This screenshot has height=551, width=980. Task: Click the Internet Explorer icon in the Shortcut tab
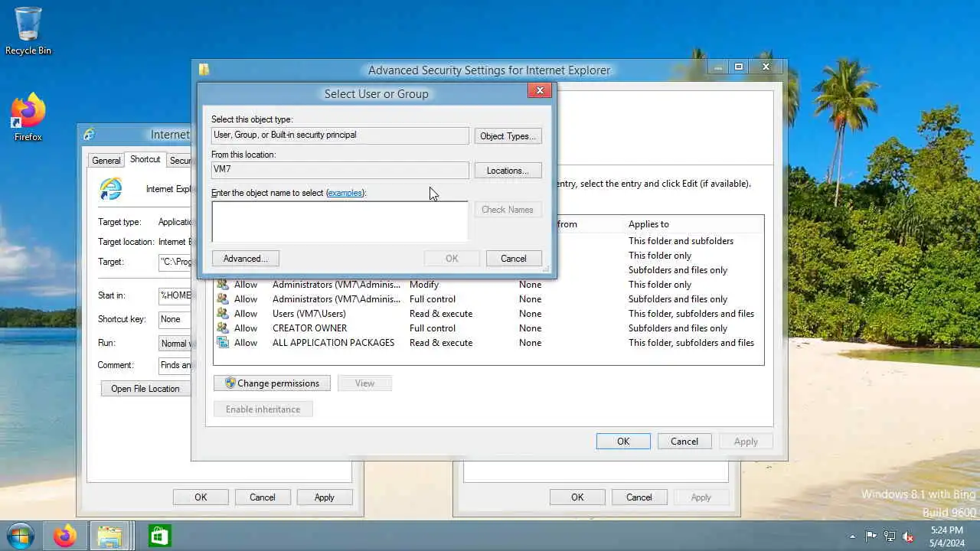pos(111,188)
